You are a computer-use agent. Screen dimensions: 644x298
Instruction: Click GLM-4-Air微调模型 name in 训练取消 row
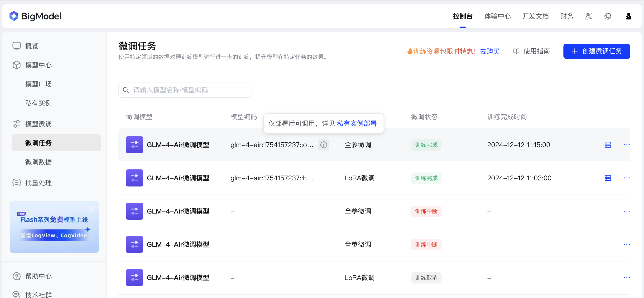point(178,278)
